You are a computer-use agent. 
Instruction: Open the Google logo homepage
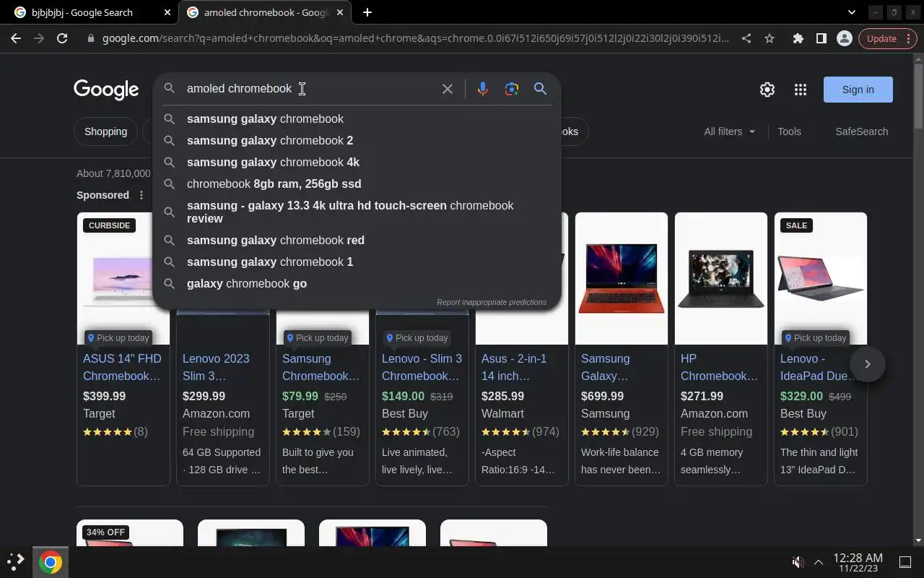click(106, 90)
